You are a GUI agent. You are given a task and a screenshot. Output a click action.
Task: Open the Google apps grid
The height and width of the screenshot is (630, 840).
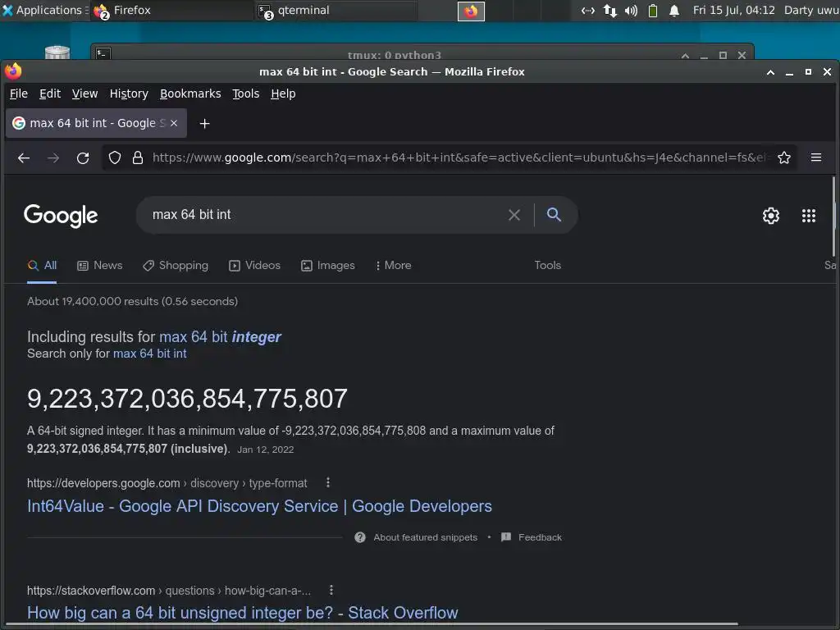pos(808,216)
